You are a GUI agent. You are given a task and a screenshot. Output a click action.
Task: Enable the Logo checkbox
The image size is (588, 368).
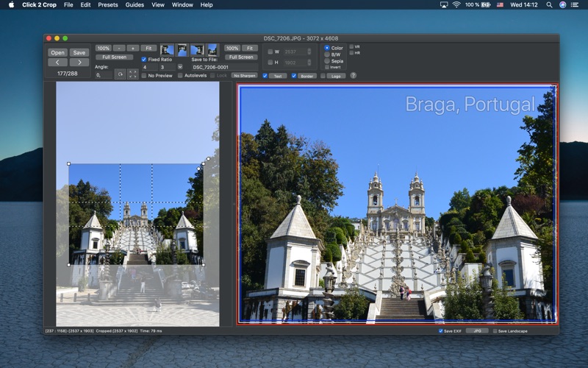[323, 76]
